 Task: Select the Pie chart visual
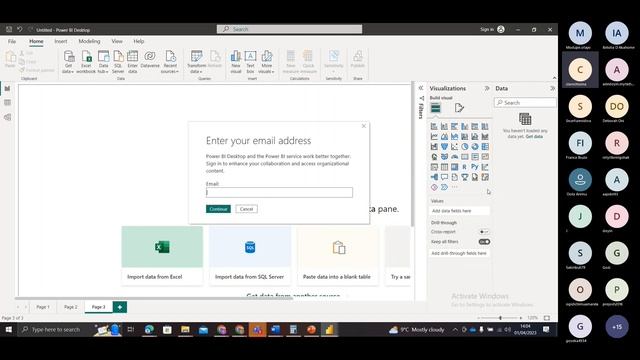coord(464,147)
